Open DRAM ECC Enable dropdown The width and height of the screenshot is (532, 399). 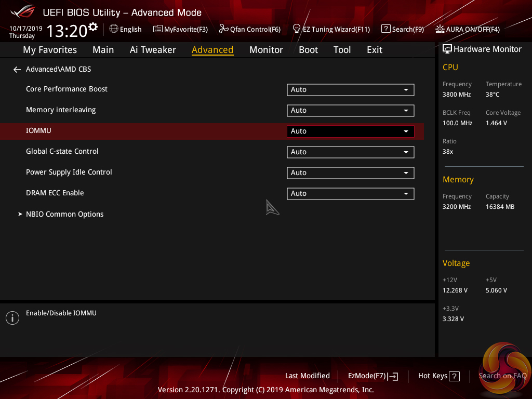click(x=351, y=193)
